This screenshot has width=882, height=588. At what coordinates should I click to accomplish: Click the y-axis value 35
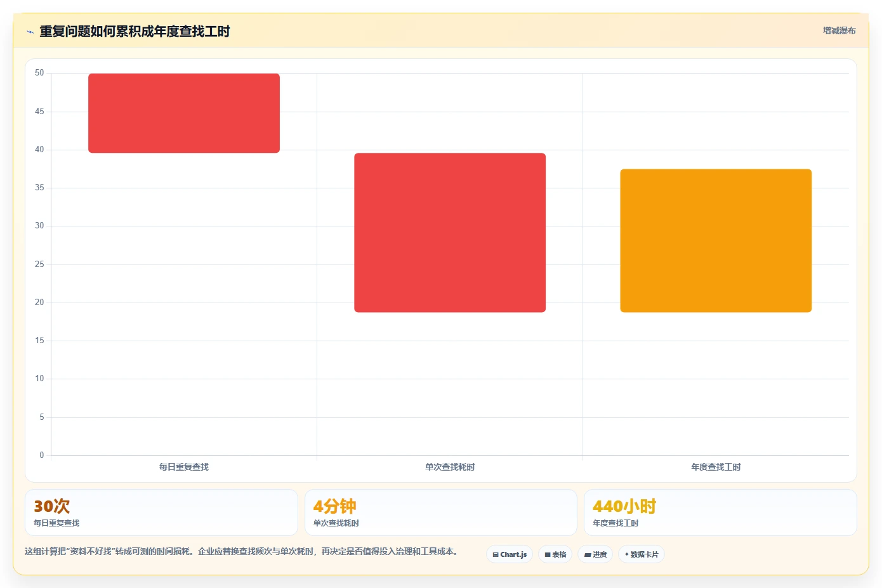point(39,188)
